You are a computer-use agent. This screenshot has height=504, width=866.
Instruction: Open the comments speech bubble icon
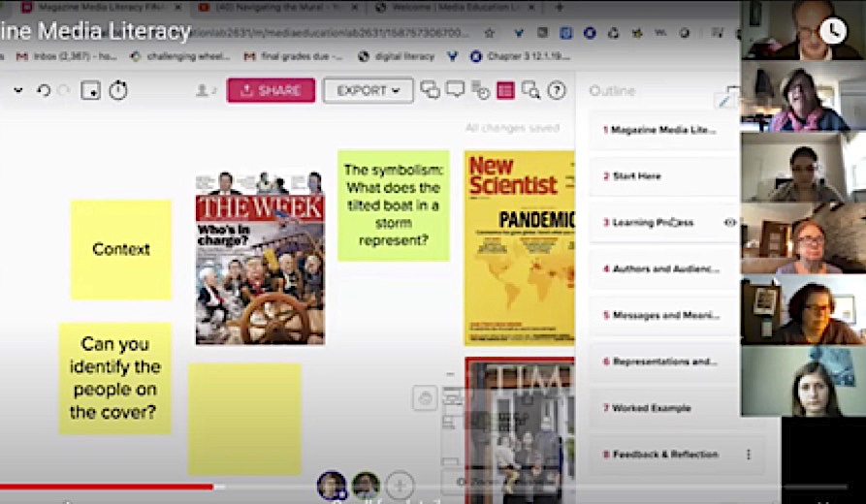455,89
